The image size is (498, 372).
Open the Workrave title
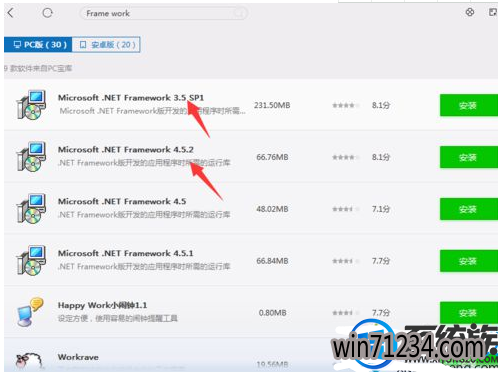(x=78, y=357)
